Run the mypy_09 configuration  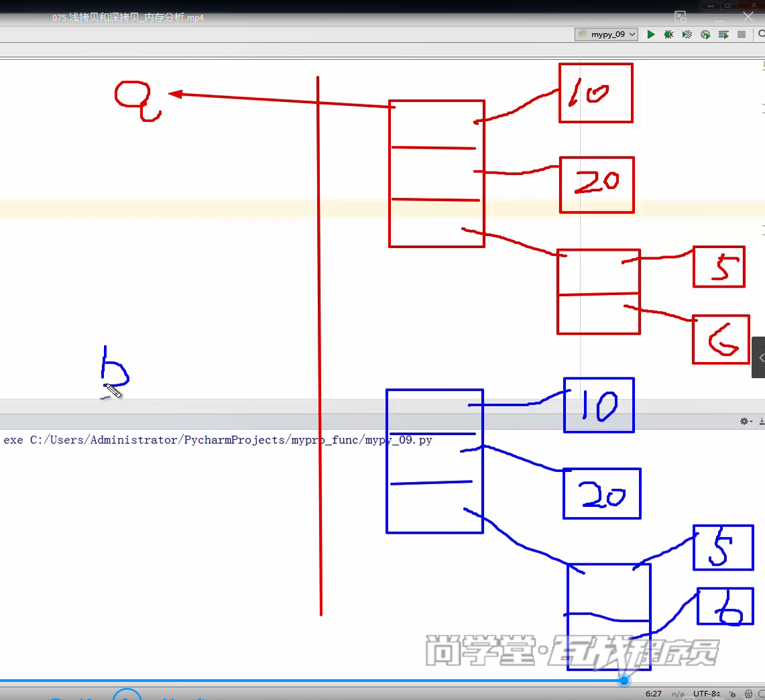[x=650, y=34]
